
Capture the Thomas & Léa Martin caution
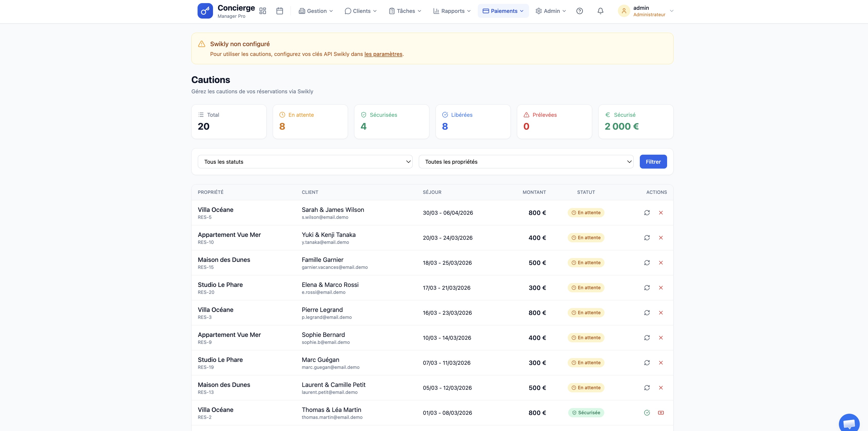click(x=660, y=412)
